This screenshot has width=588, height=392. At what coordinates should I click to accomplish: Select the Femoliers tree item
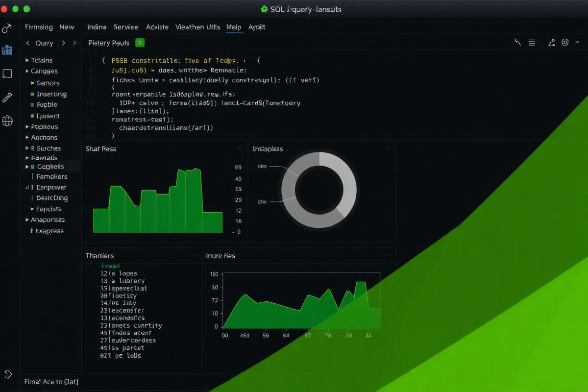[x=52, y=176]
